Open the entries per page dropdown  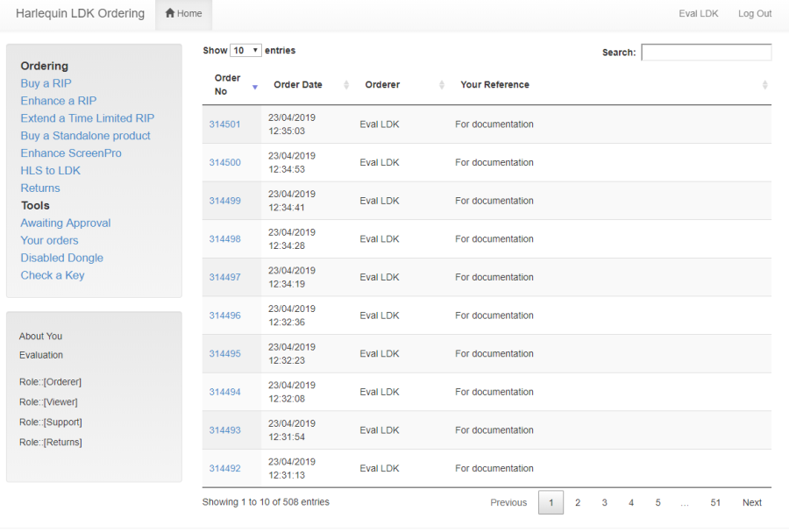(245, 51)
